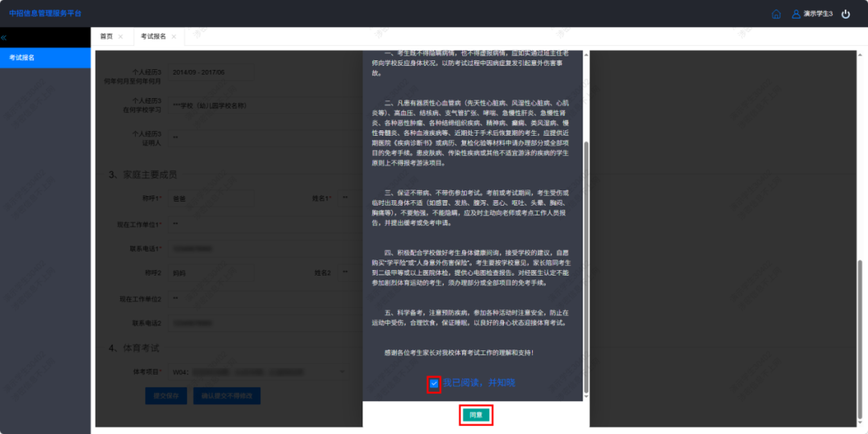Viewport: 868px width, 434px height.
Task: Open the 体考项目 dropdown
Action: 259,372
